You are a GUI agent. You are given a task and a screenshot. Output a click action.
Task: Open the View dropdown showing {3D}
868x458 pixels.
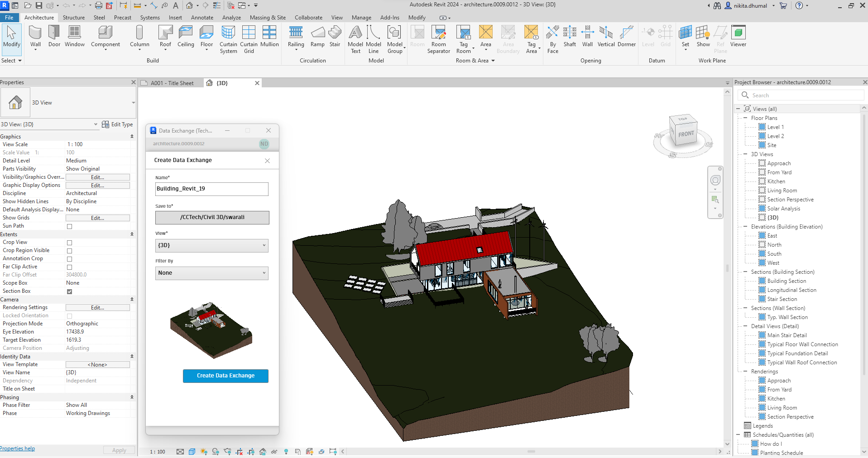(x=211, y=245)
